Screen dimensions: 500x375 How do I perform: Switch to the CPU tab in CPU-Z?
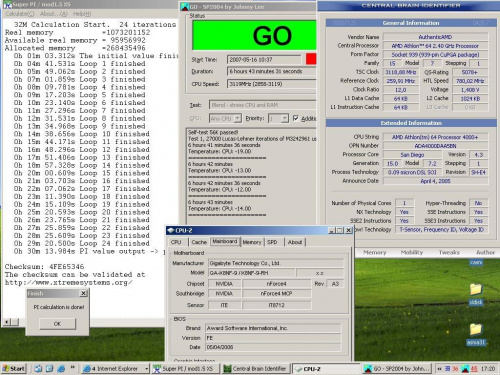point(176,242)
